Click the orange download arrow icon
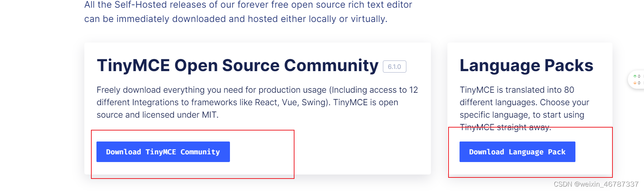The width and height of the screenshot is (644, 191). 635,83
